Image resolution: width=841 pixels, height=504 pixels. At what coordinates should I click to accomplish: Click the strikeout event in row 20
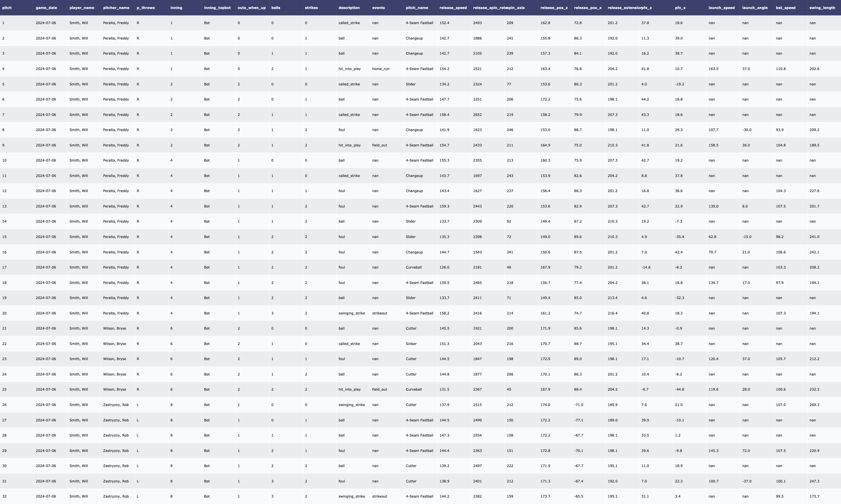pyautogui.click(x=379, y=313)
